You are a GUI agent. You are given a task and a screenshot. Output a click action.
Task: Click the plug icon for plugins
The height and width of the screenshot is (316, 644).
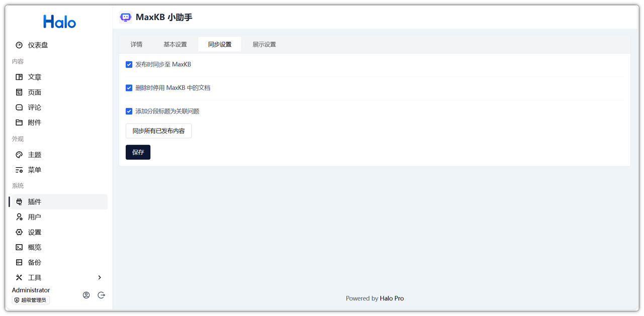tap(19, 202)
